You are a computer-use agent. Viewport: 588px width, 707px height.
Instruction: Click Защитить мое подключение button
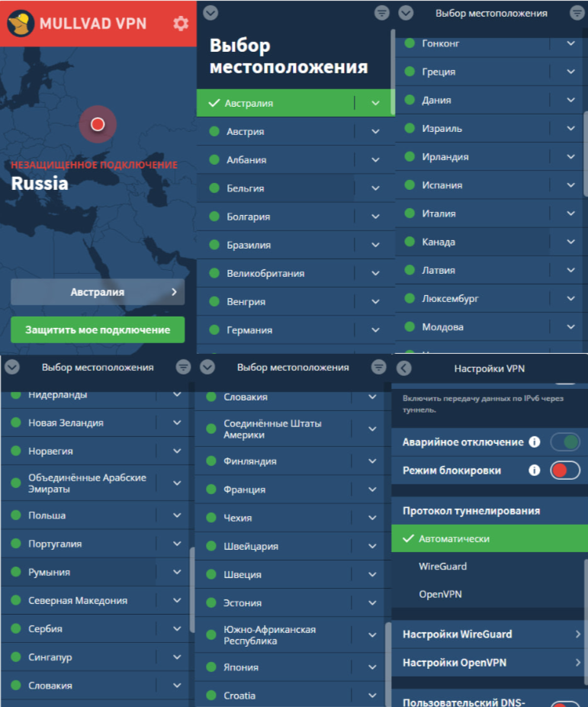pos(98,329)
